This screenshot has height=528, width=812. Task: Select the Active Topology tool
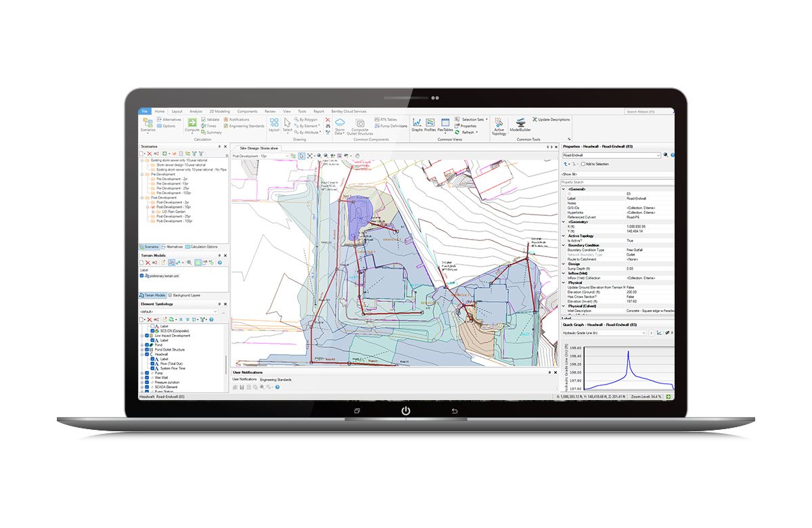point(499,123)
